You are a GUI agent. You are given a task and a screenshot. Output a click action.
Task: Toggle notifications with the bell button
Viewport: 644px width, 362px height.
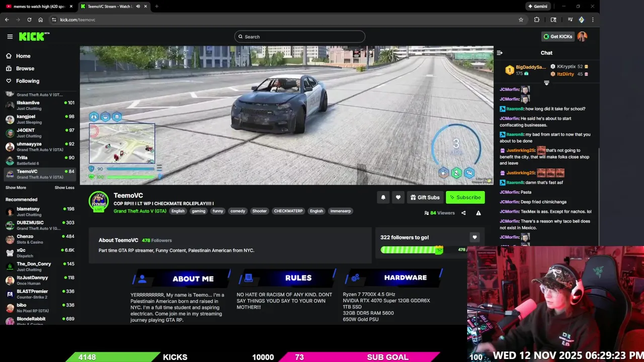coord(383,198)
